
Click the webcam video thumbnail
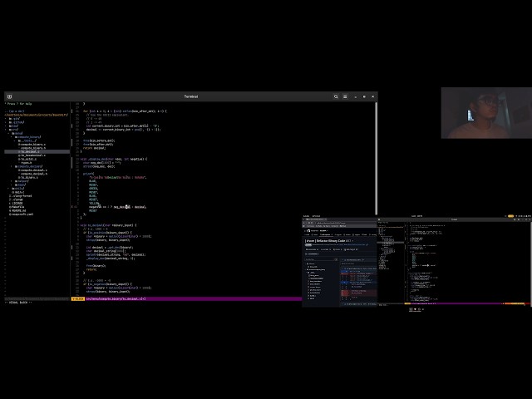(x=486, y=113)
